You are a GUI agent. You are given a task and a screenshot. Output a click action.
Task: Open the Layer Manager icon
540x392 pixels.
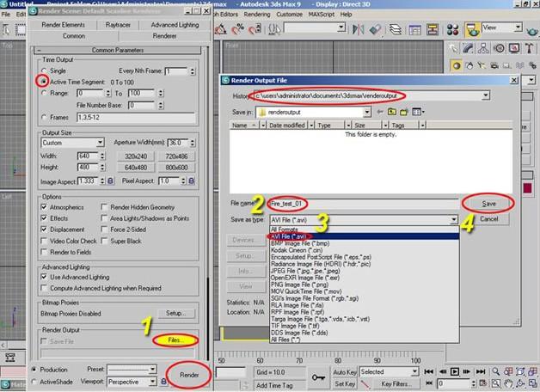(x=396, y=29)
